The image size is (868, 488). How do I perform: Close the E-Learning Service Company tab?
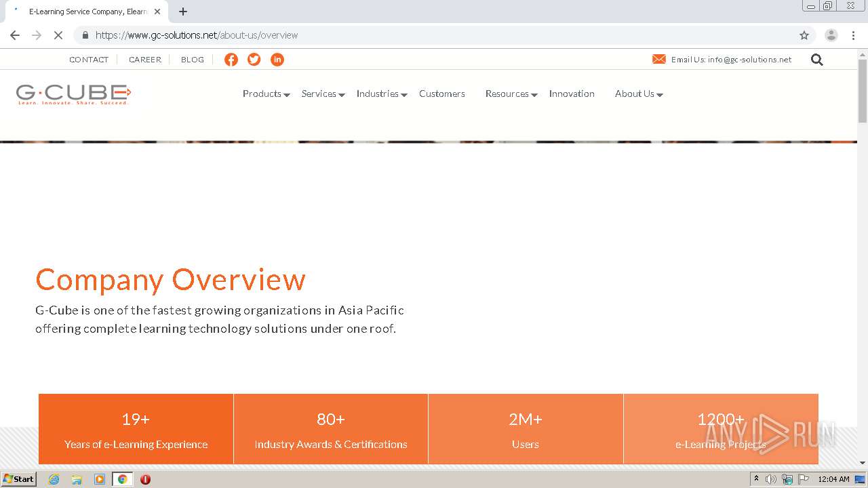tap(157, 12)
